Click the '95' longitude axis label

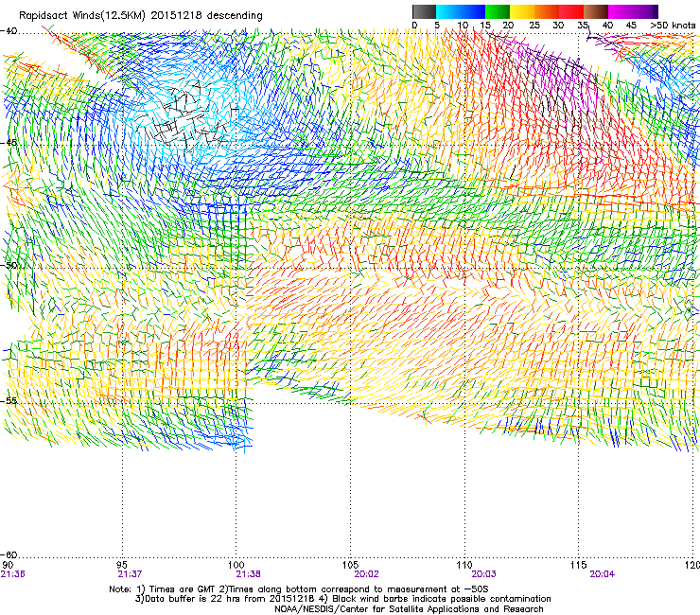point(122,565)
